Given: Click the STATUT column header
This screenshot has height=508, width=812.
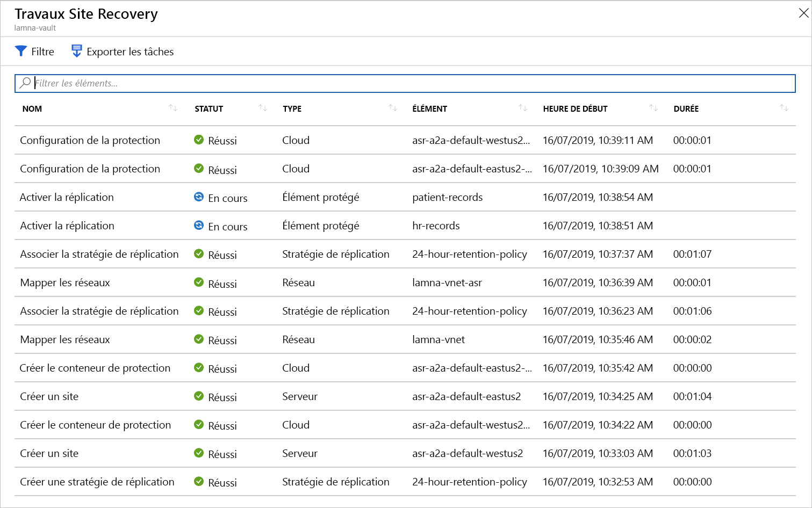Looking at the screenshot, I should click(x=209, y=108).
